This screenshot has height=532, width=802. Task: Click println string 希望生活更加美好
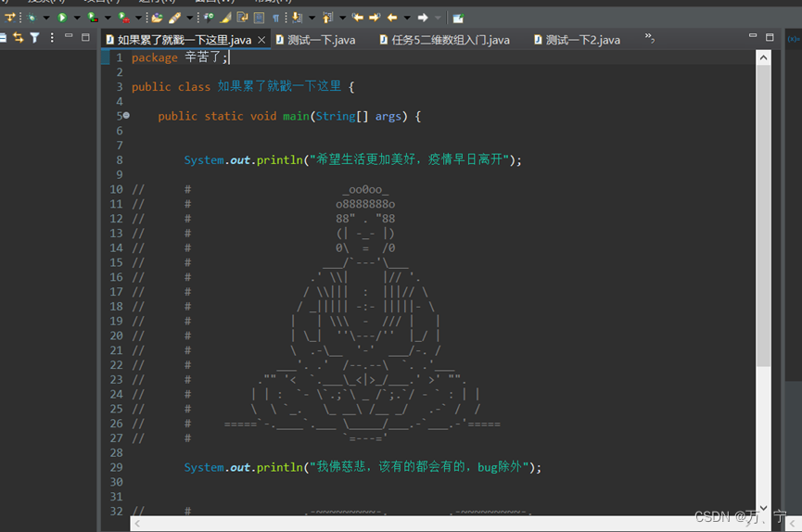[410, 159]
